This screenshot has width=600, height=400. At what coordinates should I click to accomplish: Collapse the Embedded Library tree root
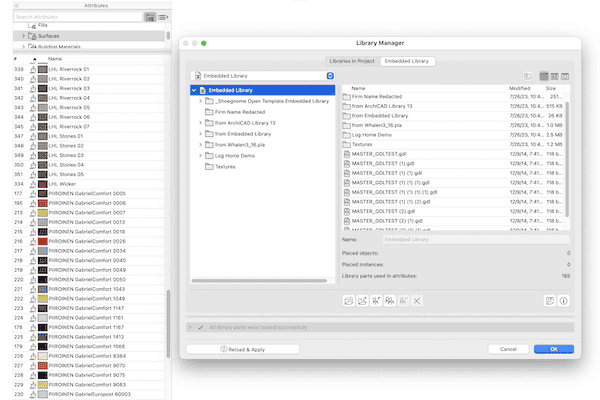pyautogui.click(x=194, y=90)
